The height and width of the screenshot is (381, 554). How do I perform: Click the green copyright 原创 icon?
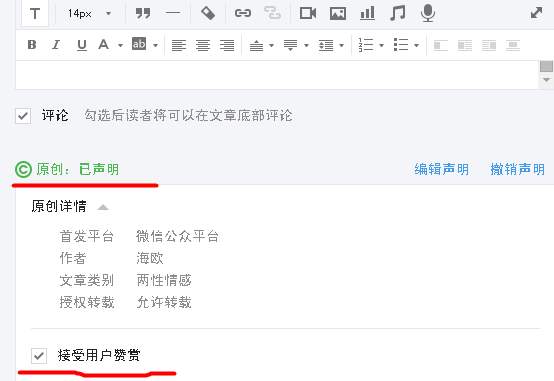point(23,169)
